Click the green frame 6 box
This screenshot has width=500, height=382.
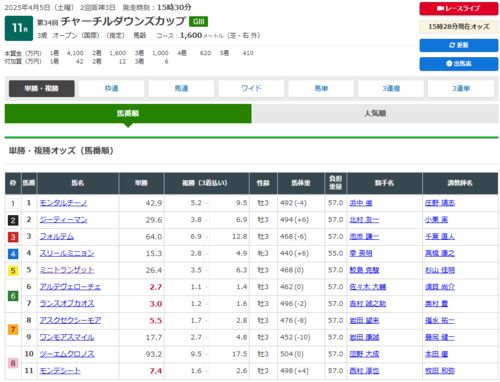coord(13,296)
